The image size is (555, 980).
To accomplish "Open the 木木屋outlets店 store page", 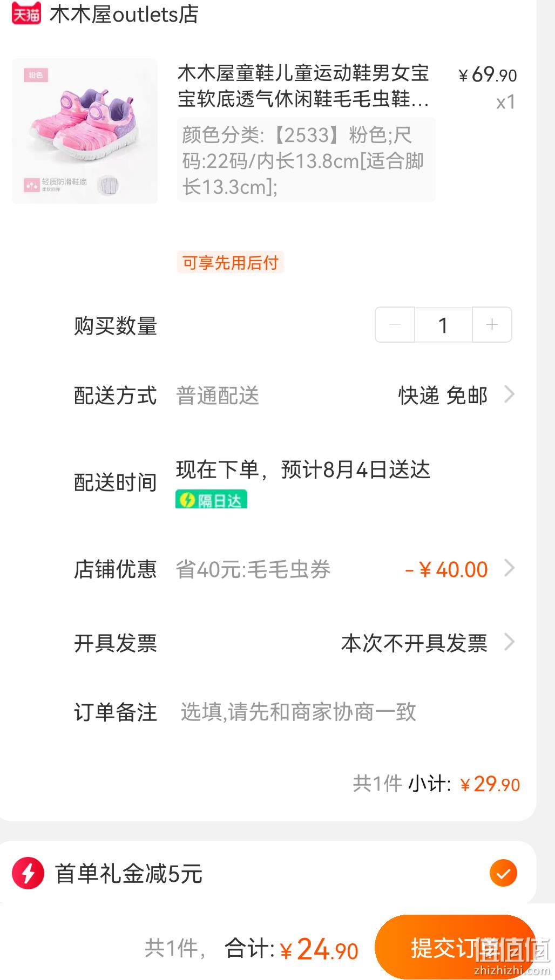I will pyautogui.click(x=124, y=15).
